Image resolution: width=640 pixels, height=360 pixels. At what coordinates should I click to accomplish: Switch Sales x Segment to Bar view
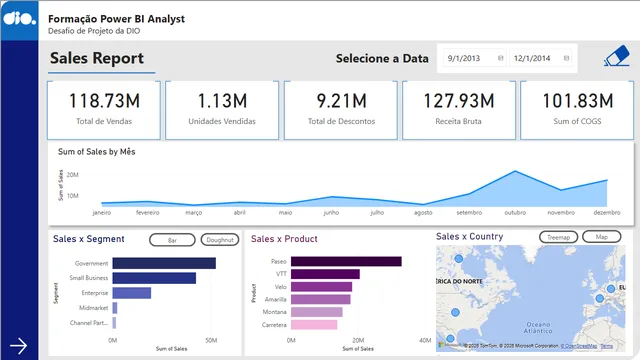[x=172, y=240]
